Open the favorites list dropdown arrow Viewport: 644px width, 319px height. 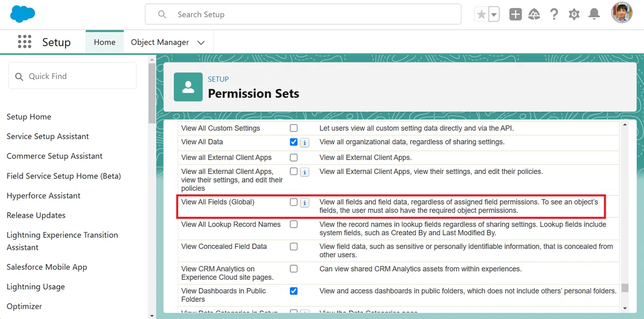click(x=494, y=15)
